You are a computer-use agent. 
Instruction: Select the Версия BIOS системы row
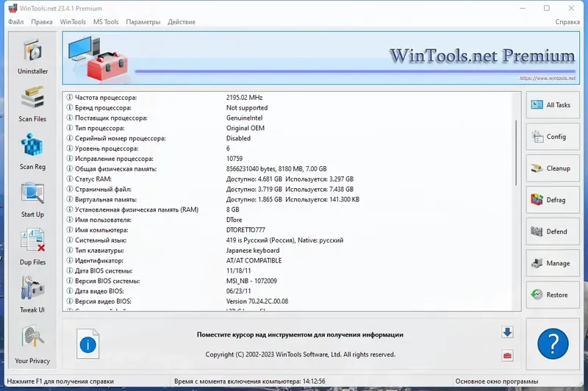tap(288, 281)
